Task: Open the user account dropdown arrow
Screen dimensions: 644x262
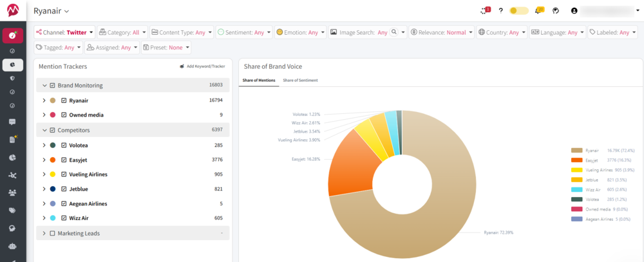Action: pos(638,11)
